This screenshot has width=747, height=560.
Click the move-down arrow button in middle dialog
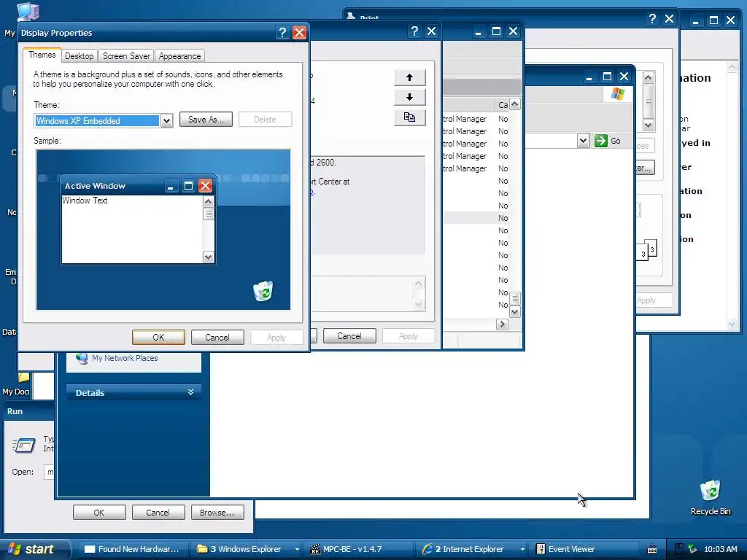[410, 97]
